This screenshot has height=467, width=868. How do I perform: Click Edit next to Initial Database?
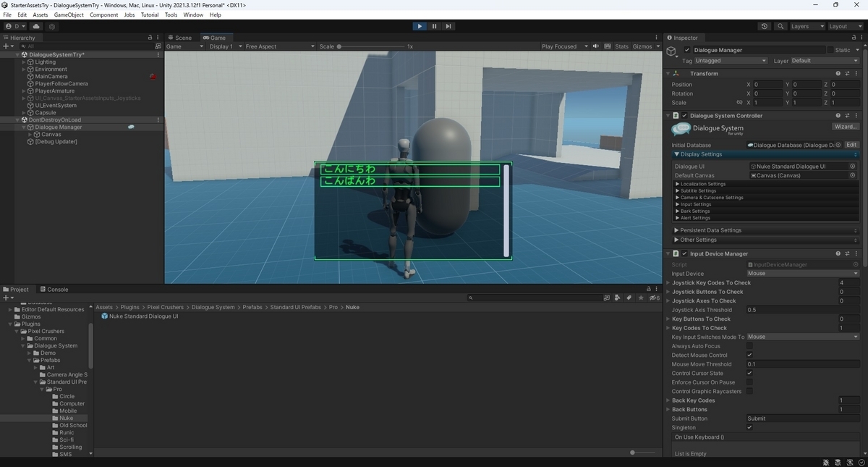click(851, 145)
